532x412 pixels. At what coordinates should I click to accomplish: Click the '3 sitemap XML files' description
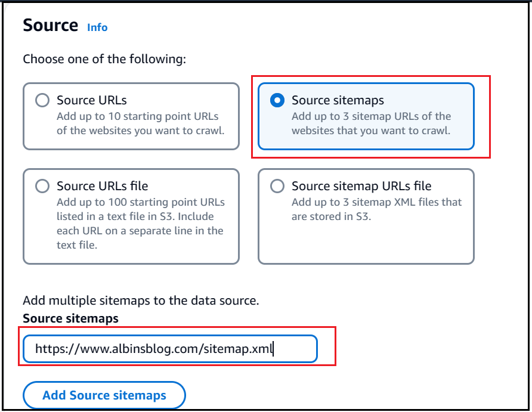pos(376,209)
